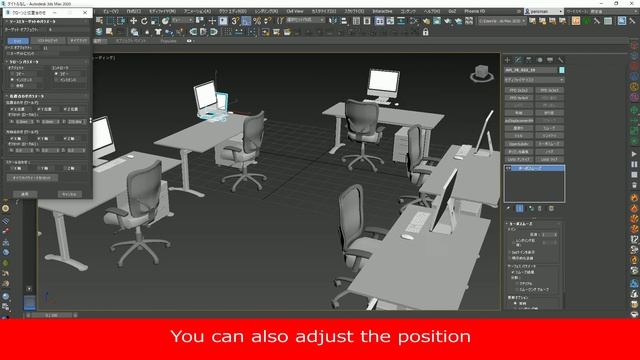Click the blue pick button in clone dialog
The width and height of the screenshot is (640, 360).
pyautogui.click(x=18, y=41)
